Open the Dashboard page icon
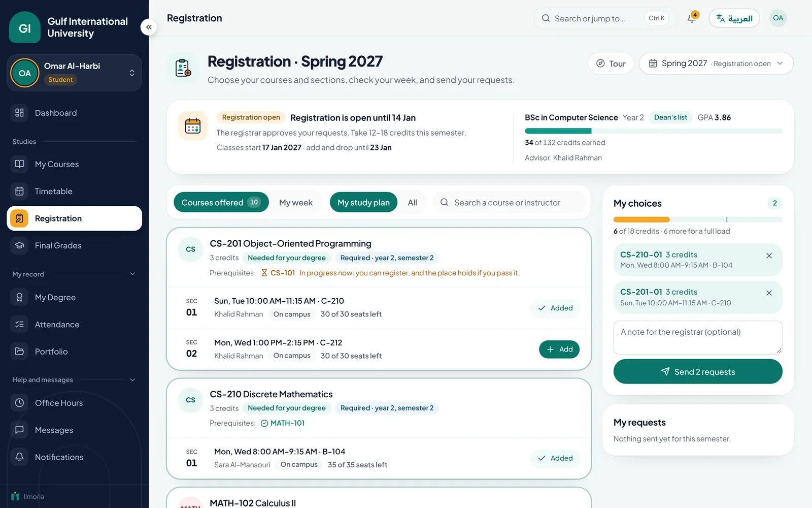The height and width of the screenshot is (508, 812). click(x=19, y=113)
